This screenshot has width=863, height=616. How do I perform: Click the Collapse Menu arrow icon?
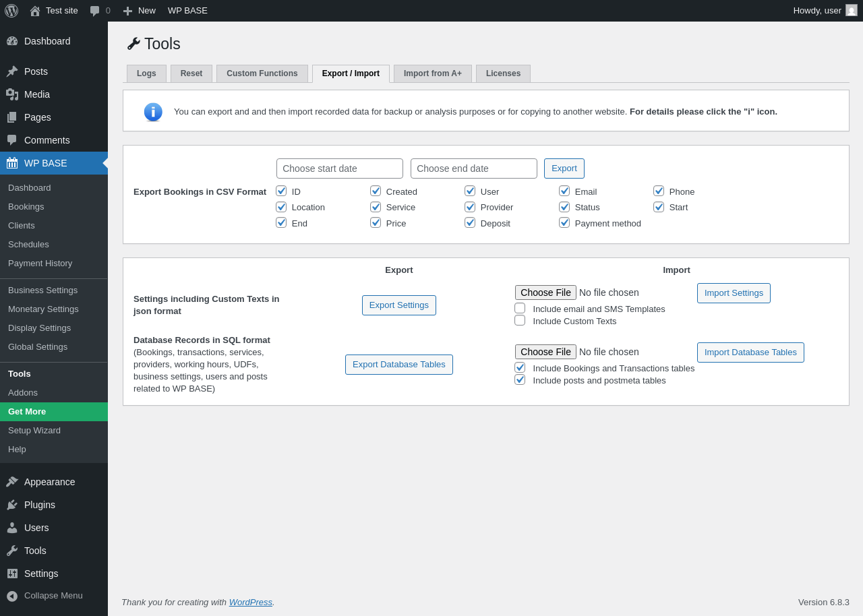tap(12, 596)
